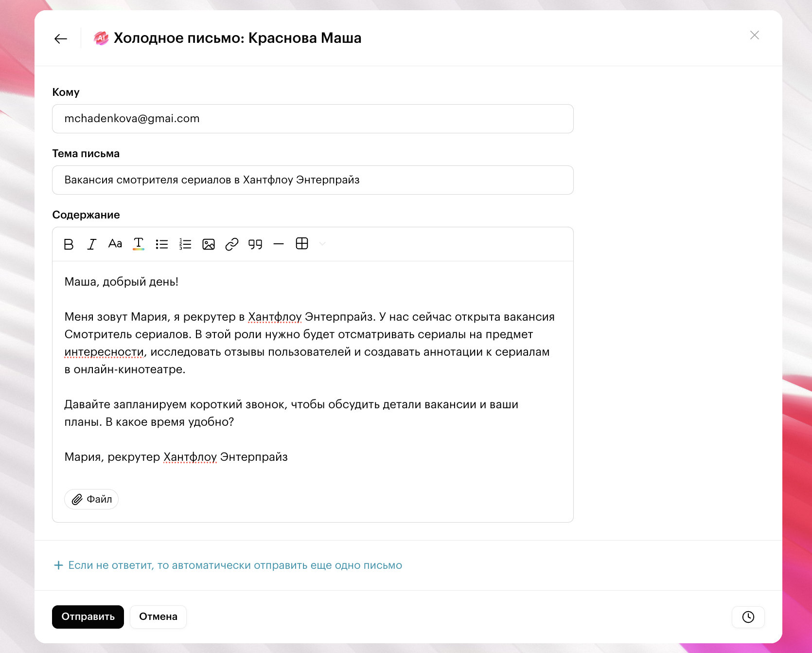Apply italic formatting to text

91,244
